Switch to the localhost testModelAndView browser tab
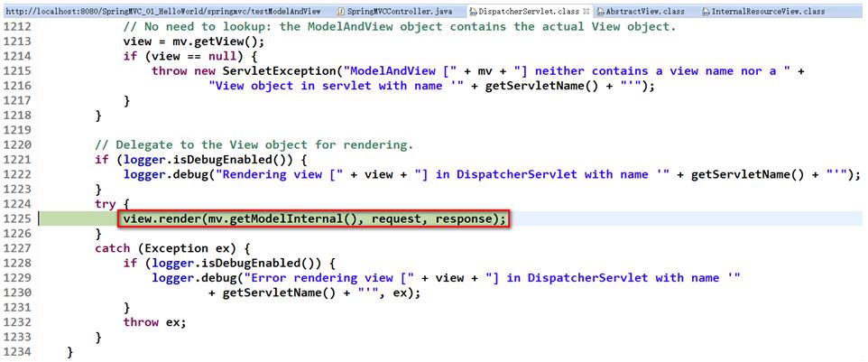868x362 pixels. coord(161,11)
